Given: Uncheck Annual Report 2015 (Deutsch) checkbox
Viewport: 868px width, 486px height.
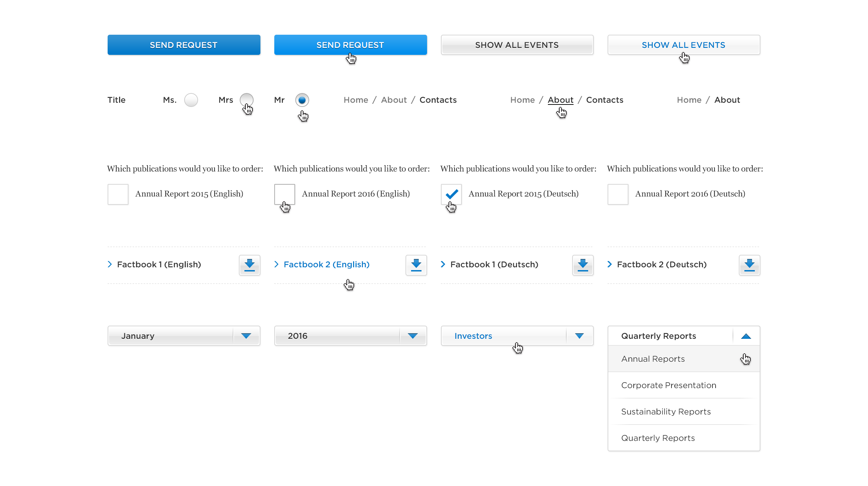Looking at the screenshot, I should click(451, 194).
